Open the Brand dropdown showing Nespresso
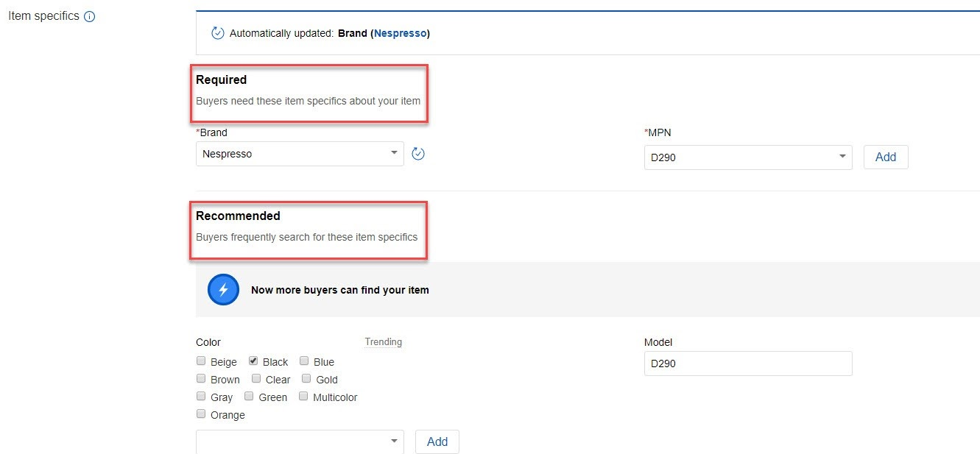Screen dimensions: 980x454 click(x=300, y=154)
